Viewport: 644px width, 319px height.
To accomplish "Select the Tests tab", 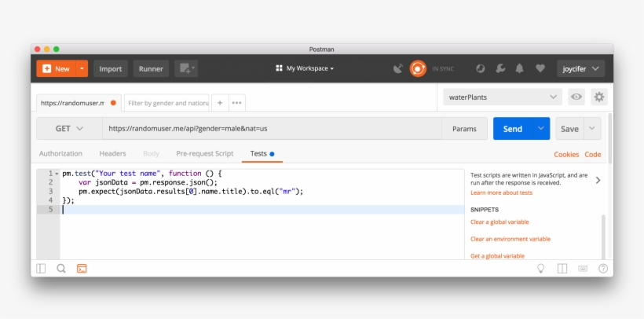I will point(262,153).
